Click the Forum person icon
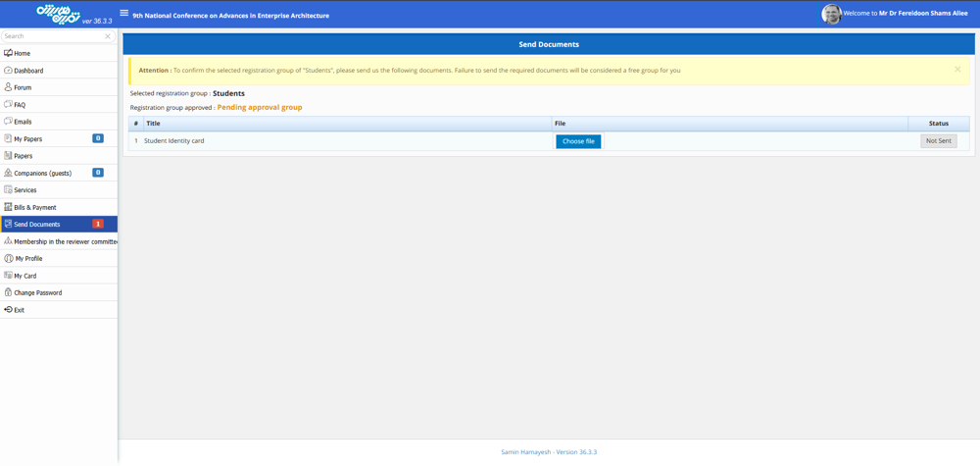 (8, 87)
